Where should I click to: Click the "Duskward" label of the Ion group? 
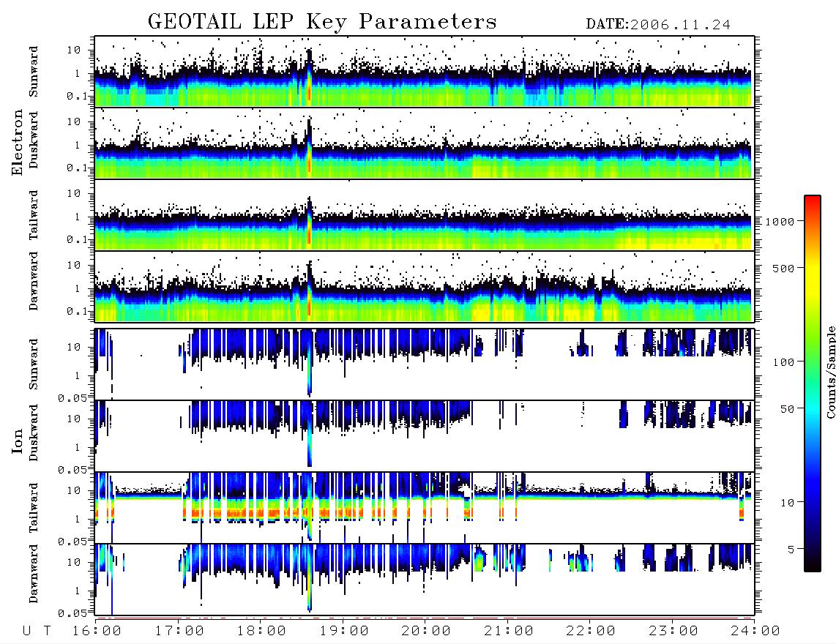[x=34, y=433]
